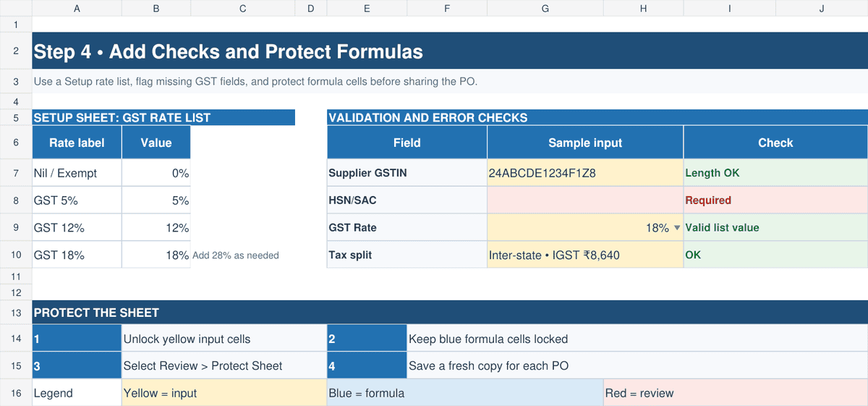Click the Sample input column header
Image resolution: width=868 pixels, height=406 pixels.
coord(585,143)
